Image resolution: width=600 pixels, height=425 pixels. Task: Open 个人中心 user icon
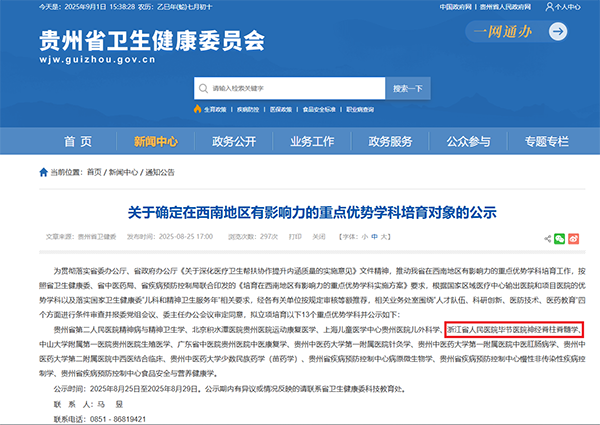[551, 6]
